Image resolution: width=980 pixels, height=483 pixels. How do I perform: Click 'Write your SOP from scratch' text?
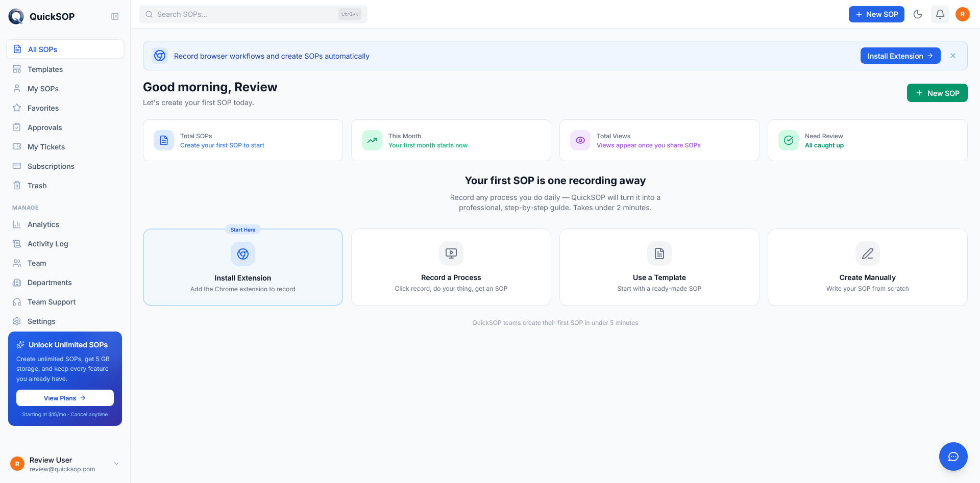click(x=868, y=289)
